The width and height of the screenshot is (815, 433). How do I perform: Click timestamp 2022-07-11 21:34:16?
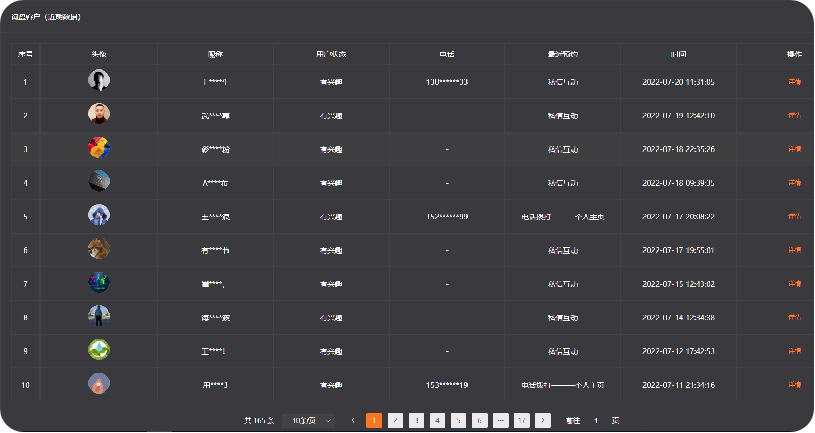(x=678, y=385)
